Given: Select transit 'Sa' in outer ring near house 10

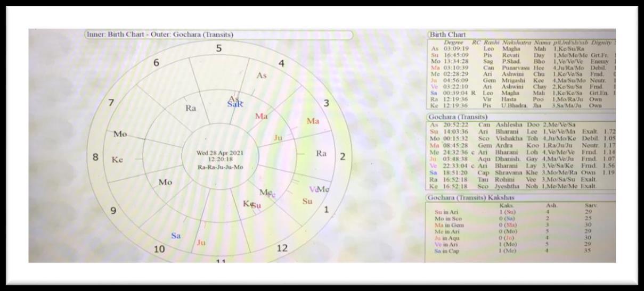Looking at the screenshot, I should (x=176, y=236).
